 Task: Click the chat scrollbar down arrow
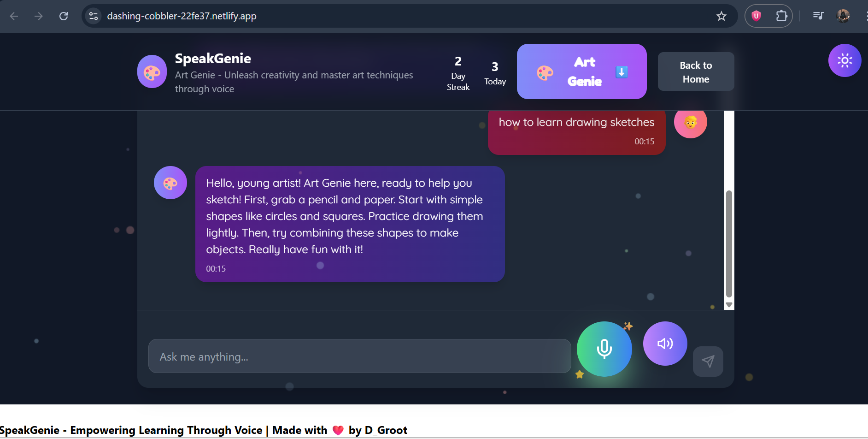(729, 305)
